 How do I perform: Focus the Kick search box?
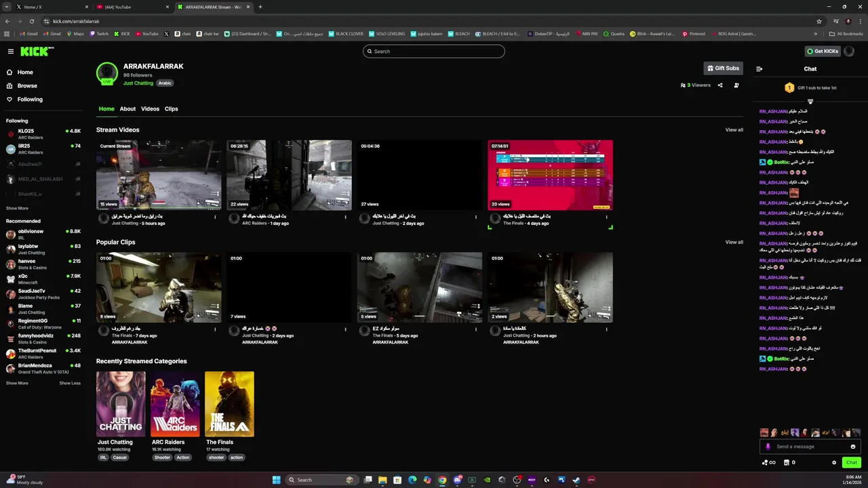434,52
